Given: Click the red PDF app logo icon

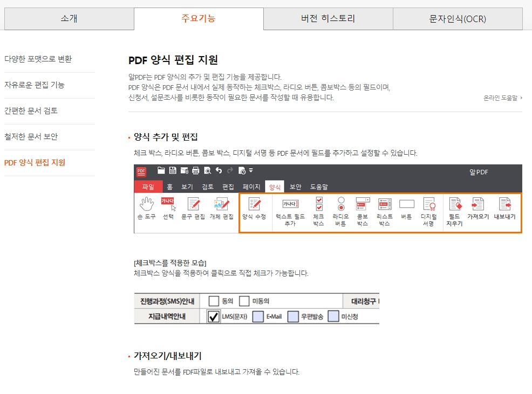Looking at the screenshot, I should 141,171.
